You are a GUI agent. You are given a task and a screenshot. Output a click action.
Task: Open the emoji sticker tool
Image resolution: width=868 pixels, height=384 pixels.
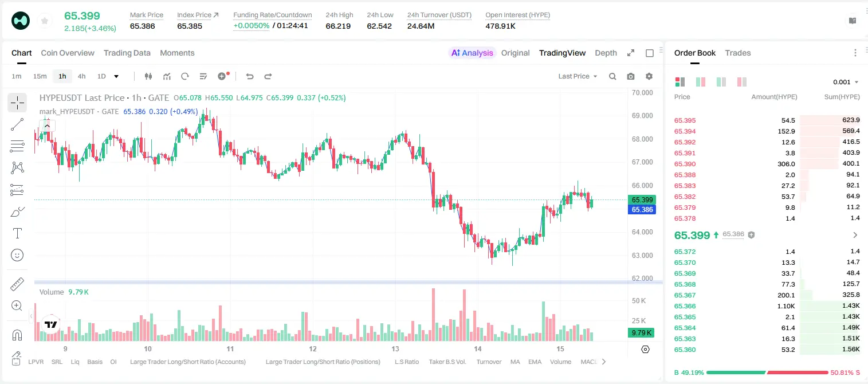point(17,255)
